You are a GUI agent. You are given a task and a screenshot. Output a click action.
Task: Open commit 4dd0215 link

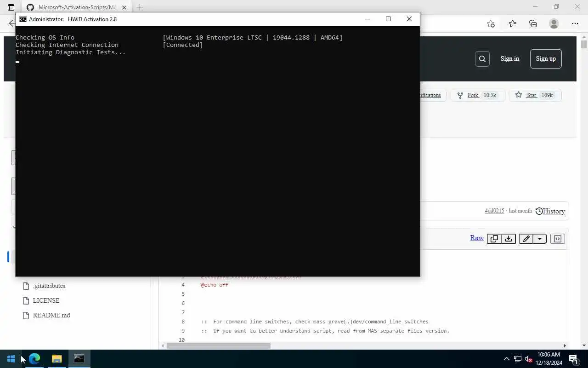(x=494, y=211)
